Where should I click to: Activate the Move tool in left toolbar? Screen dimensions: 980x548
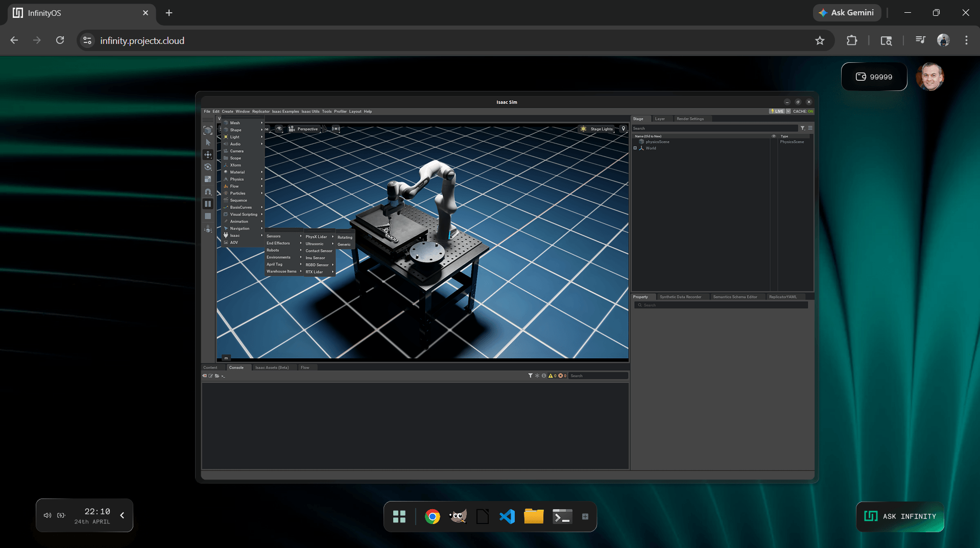208,155
